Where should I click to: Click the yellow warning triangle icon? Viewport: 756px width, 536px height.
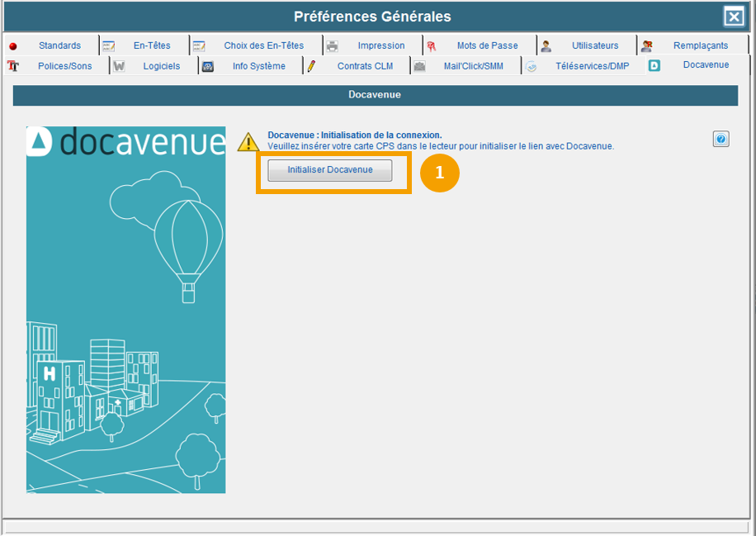(248, 142)
